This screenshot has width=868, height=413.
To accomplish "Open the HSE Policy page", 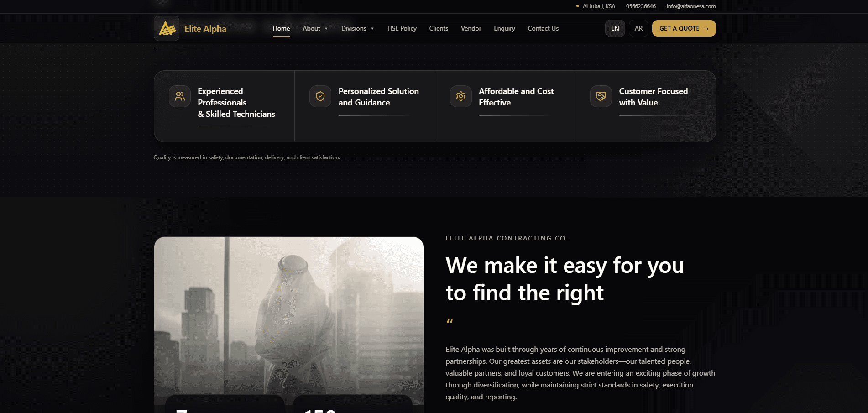I will (402, 28).
